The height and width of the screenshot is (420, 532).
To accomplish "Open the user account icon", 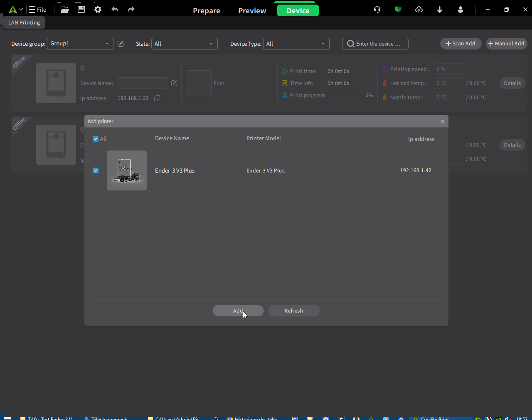I will pos(461,10).
